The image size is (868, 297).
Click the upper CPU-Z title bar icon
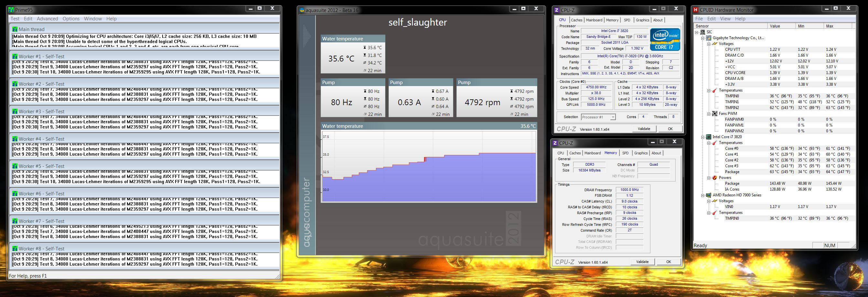click(557, 10)
